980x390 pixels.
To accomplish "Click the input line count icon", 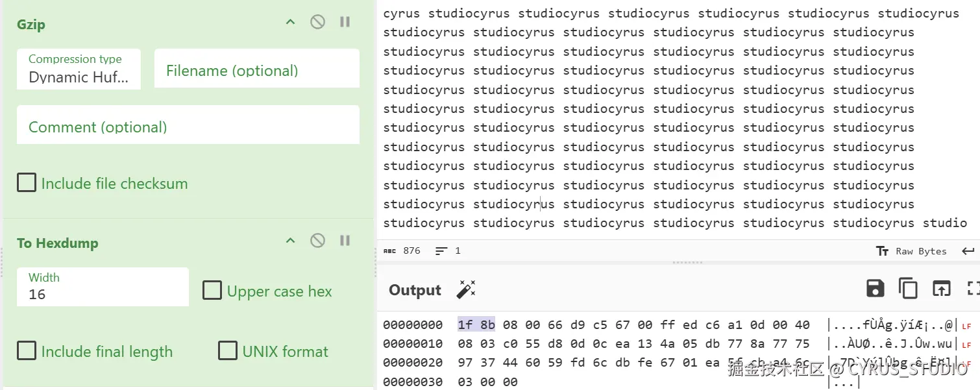I will point(441,250).
